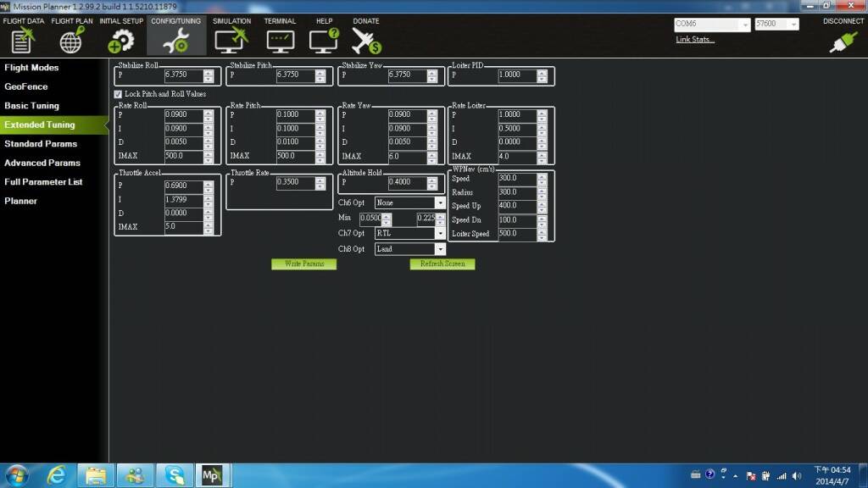Click the Rate Roll P value field

(x=184, y=115)
